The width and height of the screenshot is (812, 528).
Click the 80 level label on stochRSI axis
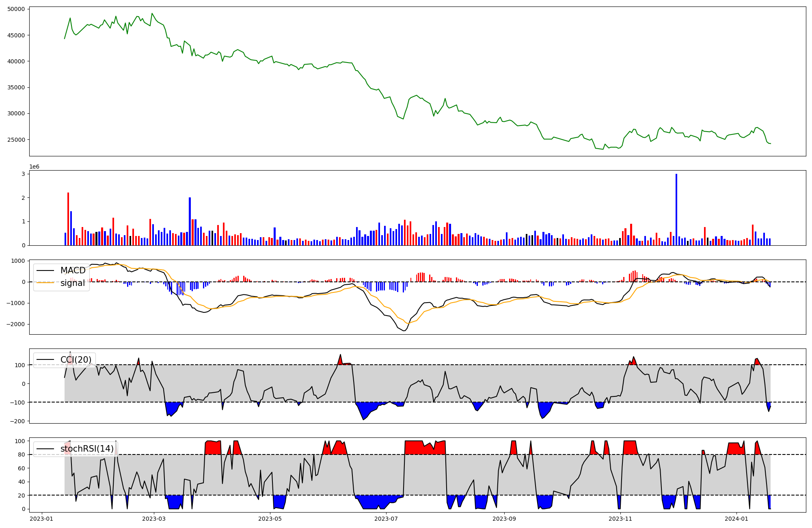point(22,454)
